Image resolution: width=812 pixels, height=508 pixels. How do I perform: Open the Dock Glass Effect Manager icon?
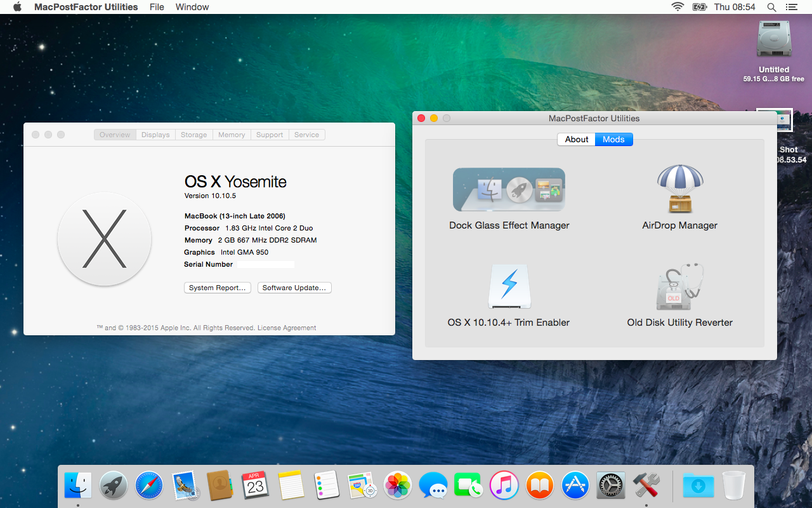click(509, 190)
